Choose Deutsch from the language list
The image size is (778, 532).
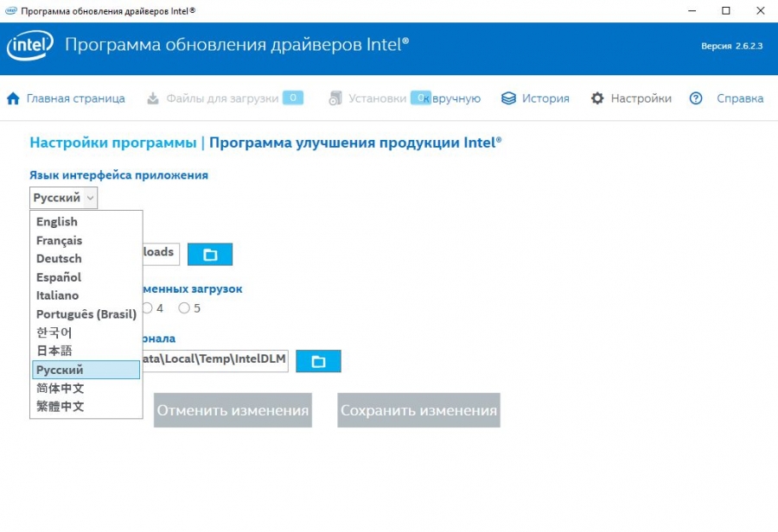click(x=59, y=258)
